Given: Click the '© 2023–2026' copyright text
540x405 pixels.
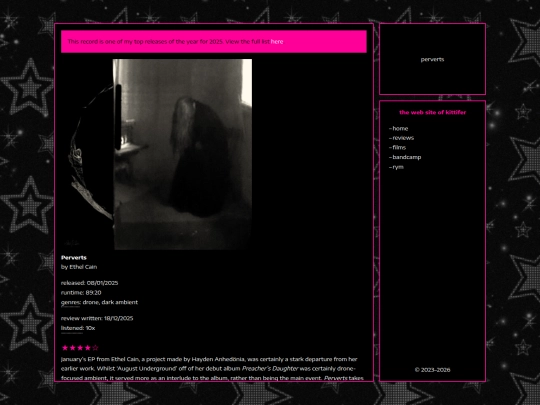Looking at the screenshot, I should point(432,370).
